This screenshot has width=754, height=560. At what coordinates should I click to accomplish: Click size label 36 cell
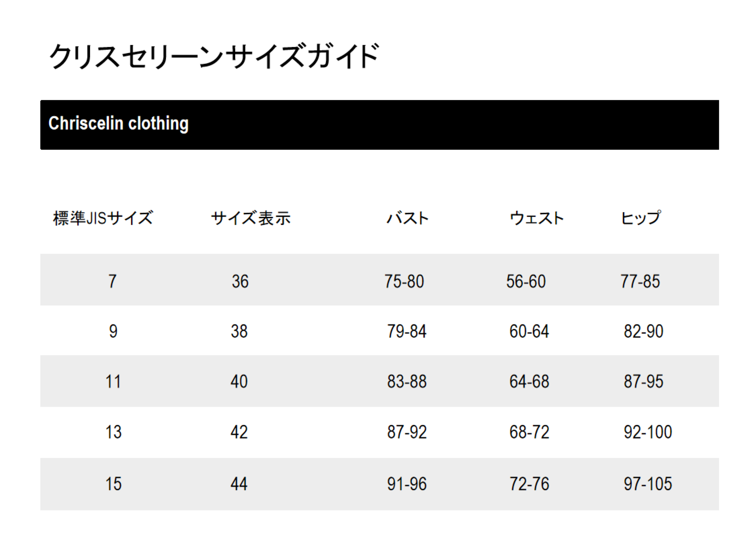coord(240,281)
